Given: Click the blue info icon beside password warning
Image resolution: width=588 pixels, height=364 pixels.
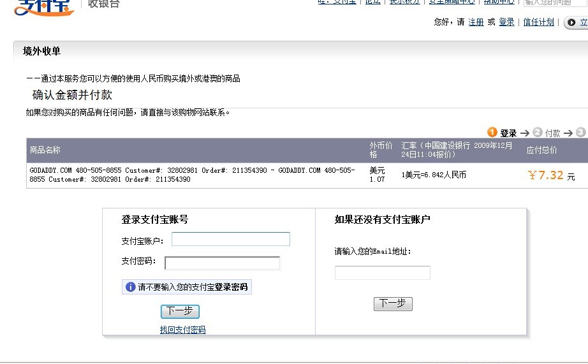Looking at the screenshot, I should pyautogui.click(x=131, y=288).
